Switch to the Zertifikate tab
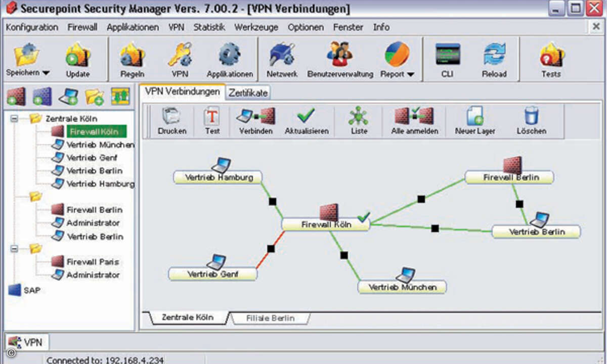 (248, 93)
